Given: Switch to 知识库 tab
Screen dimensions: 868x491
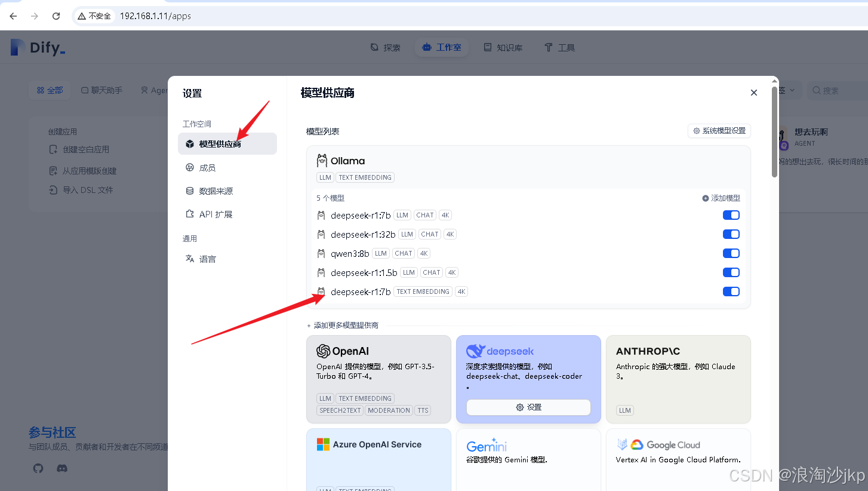Looking at the screenshot, I should [x=503, y=47].
